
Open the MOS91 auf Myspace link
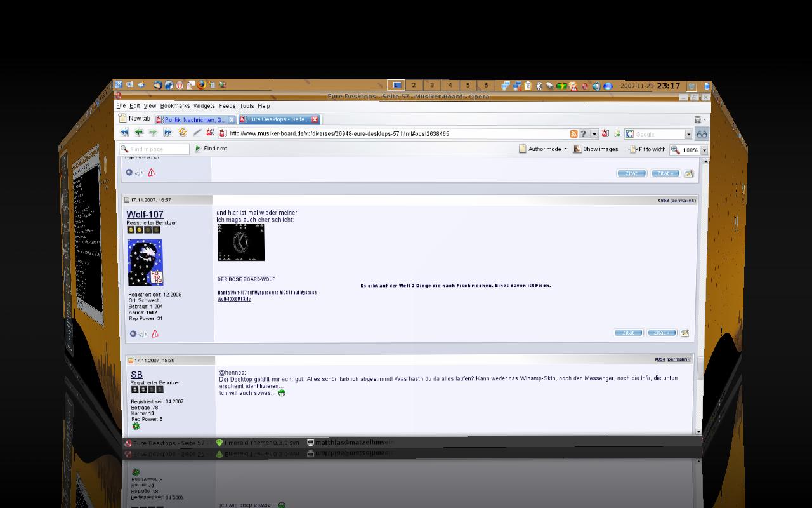point(298,293)
